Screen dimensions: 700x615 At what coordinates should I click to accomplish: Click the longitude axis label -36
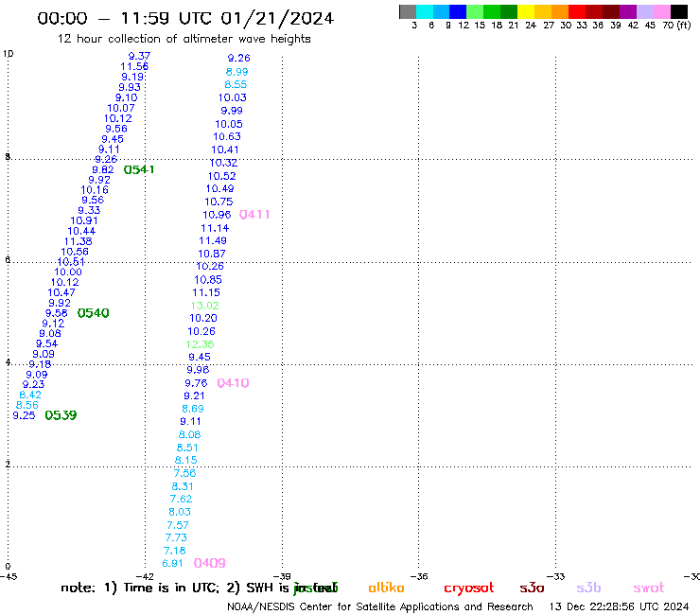(419, 576)
